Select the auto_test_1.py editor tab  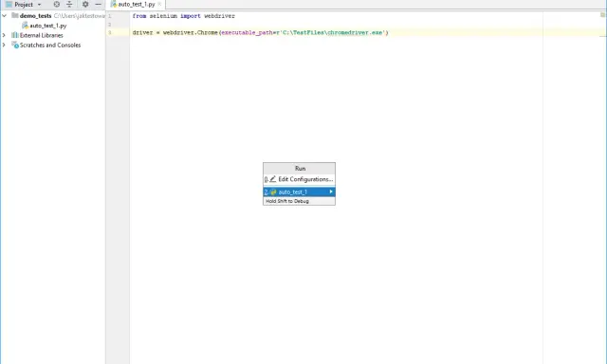pyautogui.click(x=137, y=4)
